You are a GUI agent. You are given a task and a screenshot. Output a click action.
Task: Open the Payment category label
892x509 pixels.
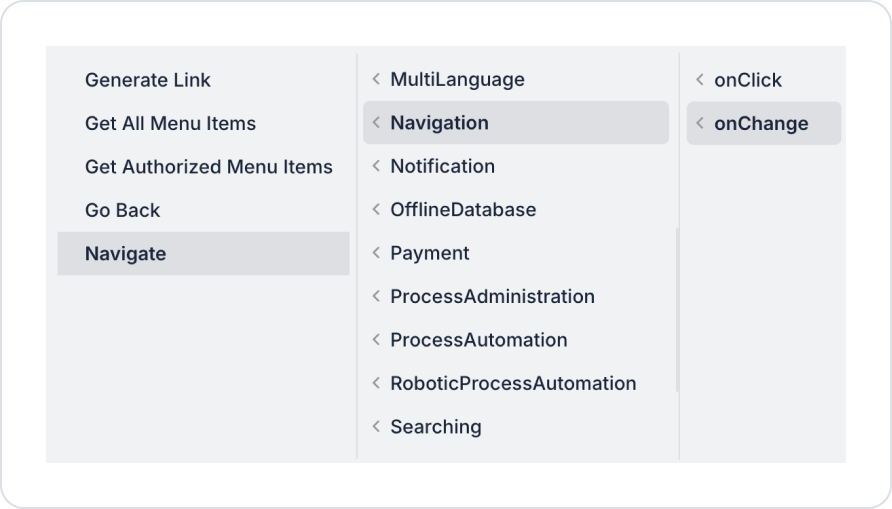430,254
